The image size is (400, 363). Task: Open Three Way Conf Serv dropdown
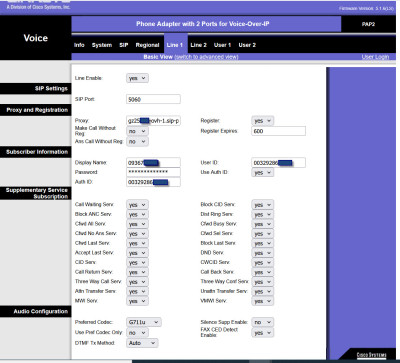point(263,282)
